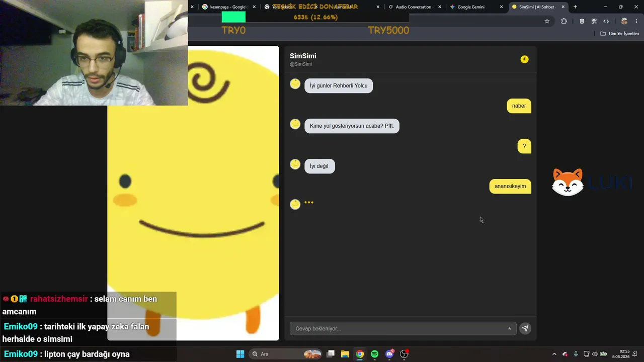Open a new browser tab
This screenshot has height=362, width=644.
575,7
